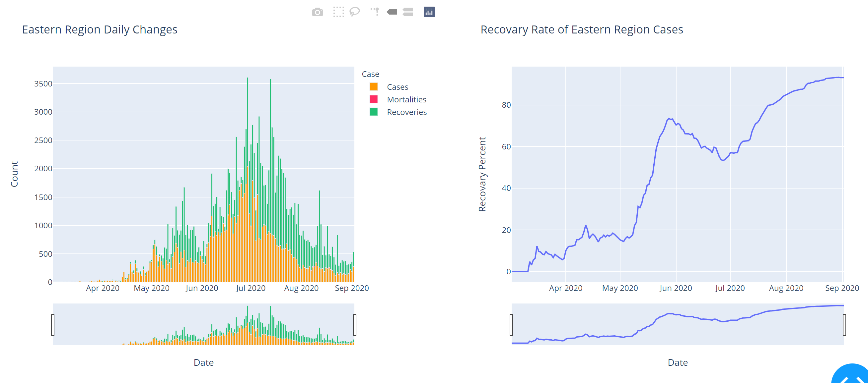Show closest data on hover
Viewport: 868px width, 383px height.
click(x=392, y=12)
